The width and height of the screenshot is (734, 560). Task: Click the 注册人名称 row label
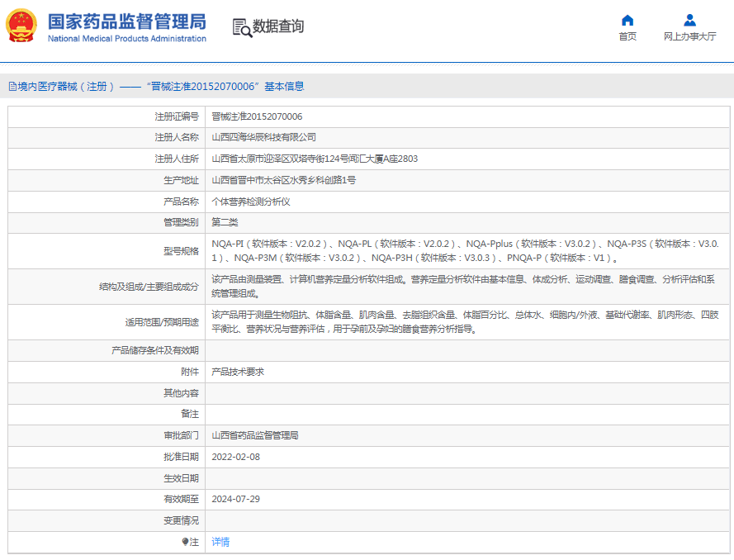click(x=177, y=138)
